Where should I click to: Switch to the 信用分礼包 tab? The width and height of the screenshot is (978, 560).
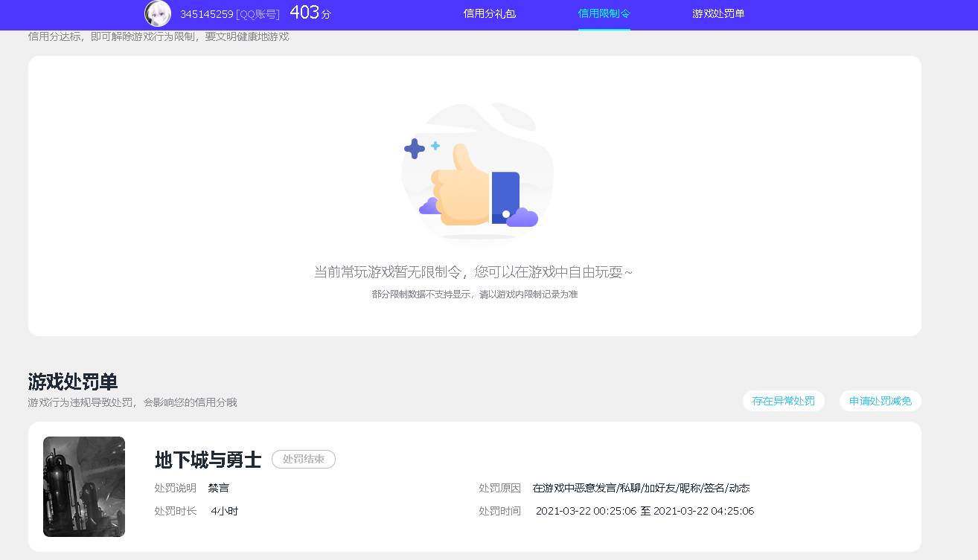click(x=489, y=14)
